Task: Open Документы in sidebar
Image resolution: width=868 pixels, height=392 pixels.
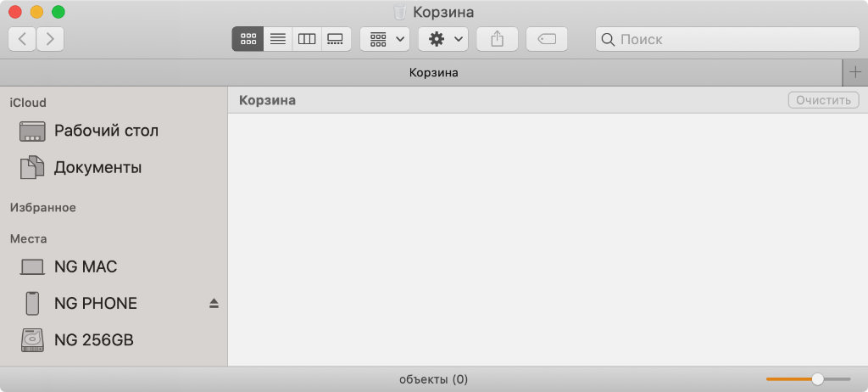Action: (97, 167)
